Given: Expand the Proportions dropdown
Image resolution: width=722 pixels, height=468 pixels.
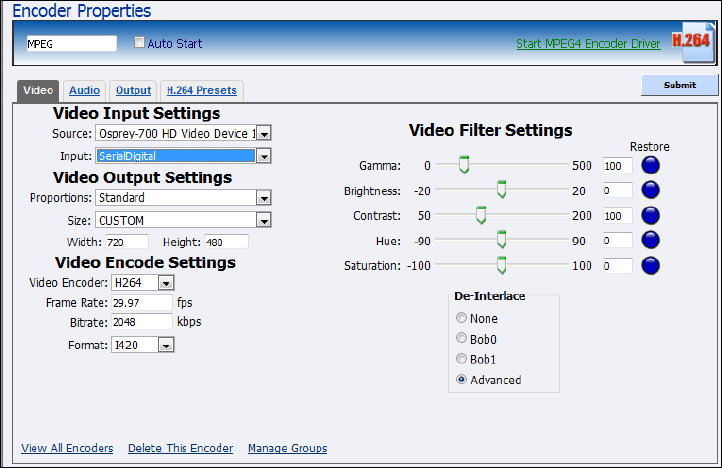Looking at the screenshot, I should [x=264, y=198].
